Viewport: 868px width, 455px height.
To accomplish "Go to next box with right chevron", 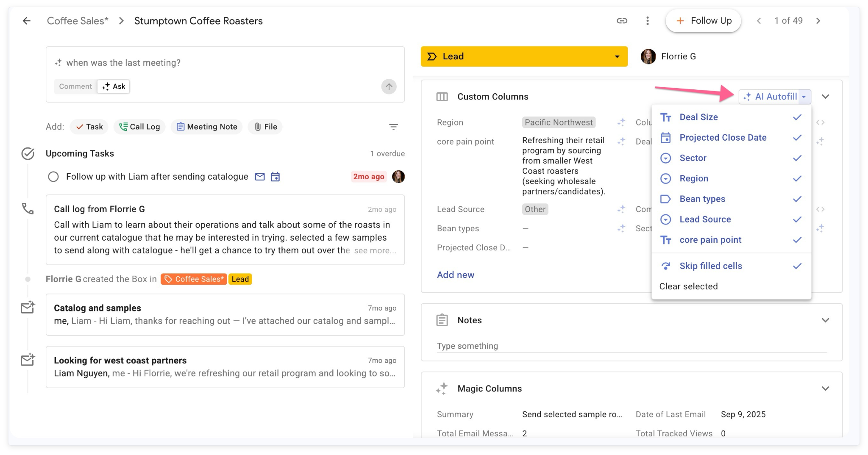I will 818,21.
